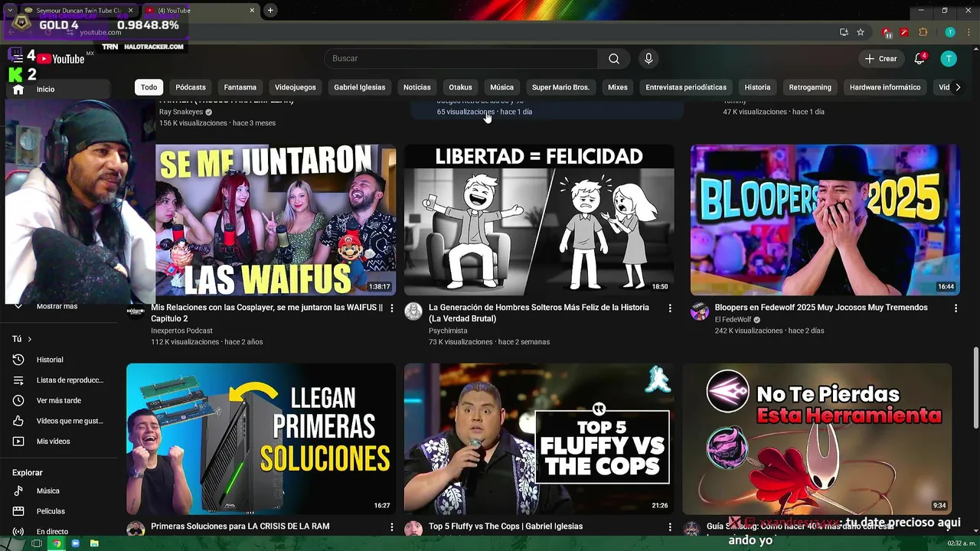Screen dimensions: 980x551
Task: Play Top 5 Fluffy vs The Cops thumbnail
Action: tap(539, 439)
